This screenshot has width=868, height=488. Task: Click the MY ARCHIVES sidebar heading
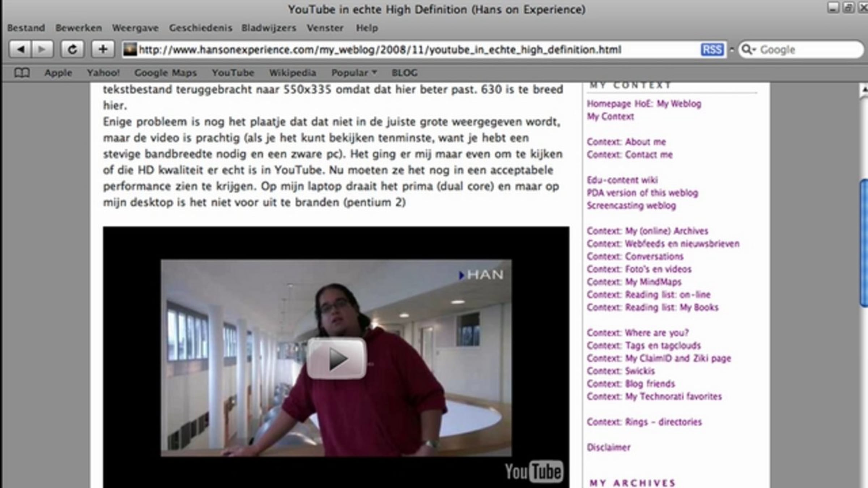(x=632, y=483)
